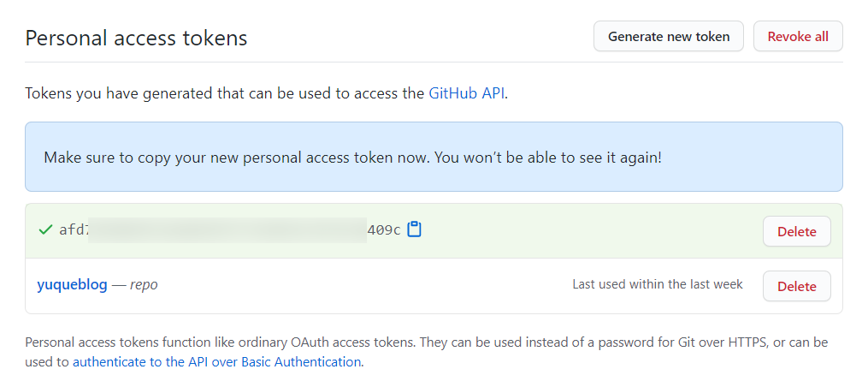Click the 'repo' scope label
This screenshot has height=381, width=868.
[144, 285]
